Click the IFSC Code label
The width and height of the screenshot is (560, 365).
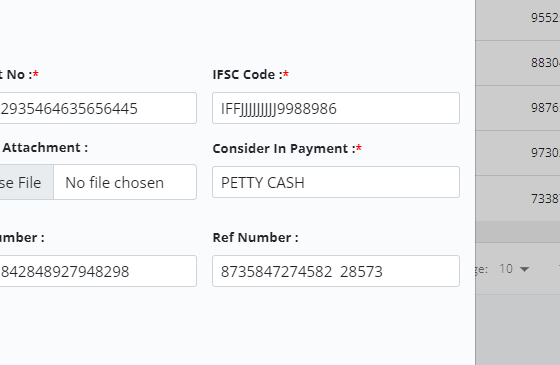tap(250, 74)
